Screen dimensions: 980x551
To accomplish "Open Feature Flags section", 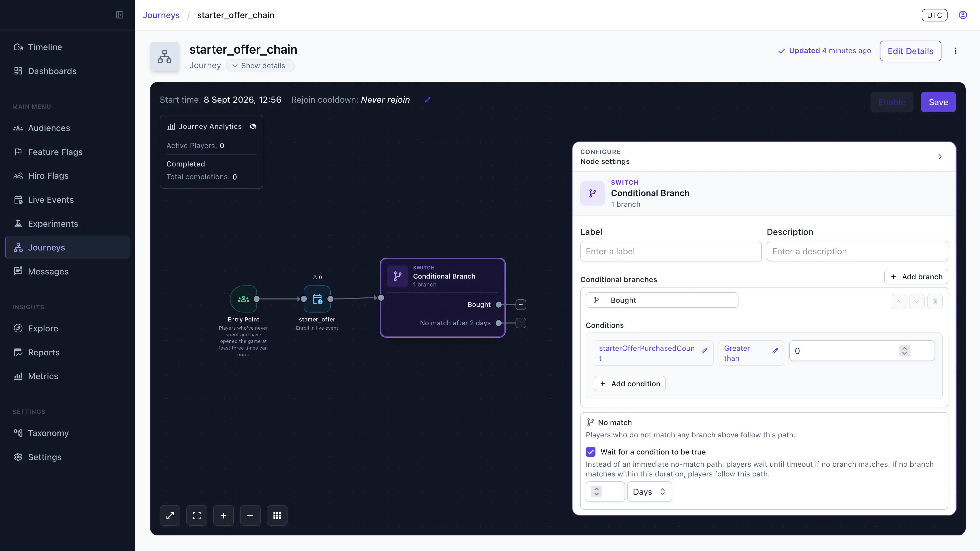I will coord(67,152).
